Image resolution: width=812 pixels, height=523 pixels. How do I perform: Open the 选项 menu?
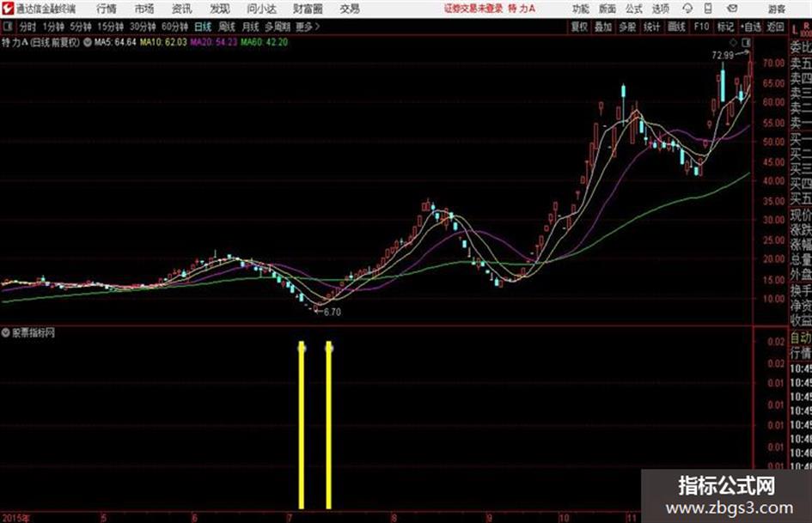[x=661, y=9]
